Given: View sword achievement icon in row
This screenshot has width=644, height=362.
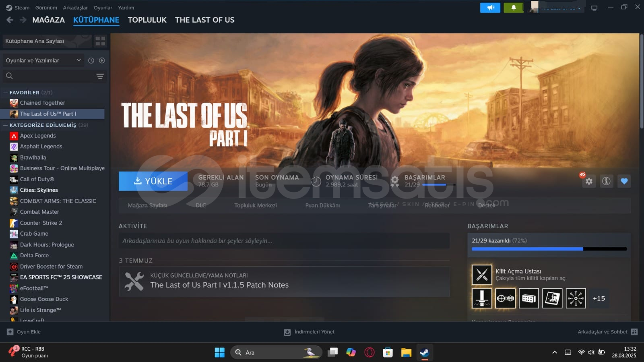Looking at the screenshot, I should tap(482, 298).
